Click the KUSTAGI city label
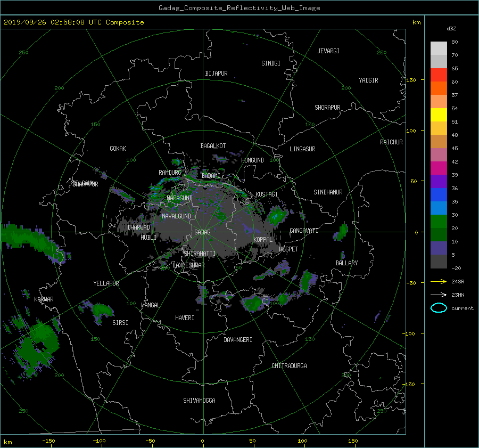 tap(267, 194)
